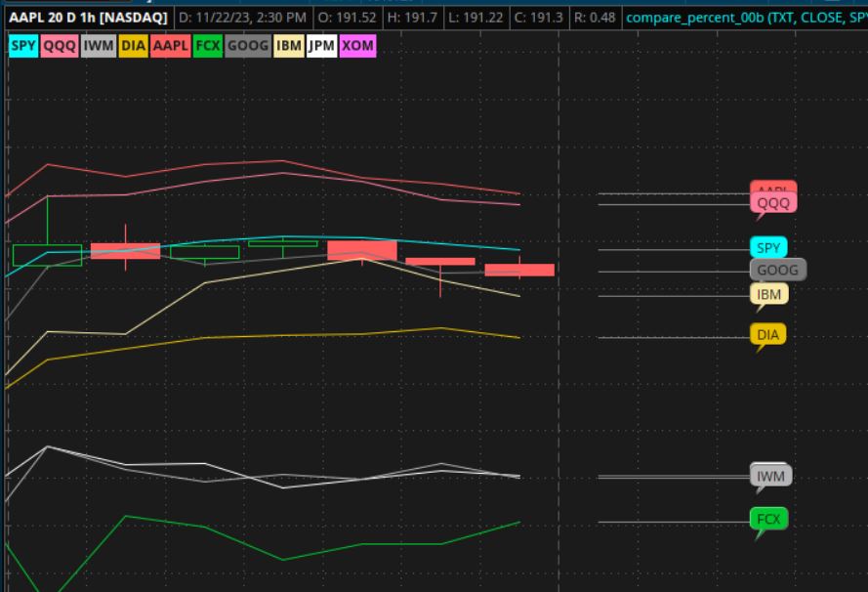Click the low price L: 191.22
The width and height of the screenshot is (868, 592).
(475, 18)
